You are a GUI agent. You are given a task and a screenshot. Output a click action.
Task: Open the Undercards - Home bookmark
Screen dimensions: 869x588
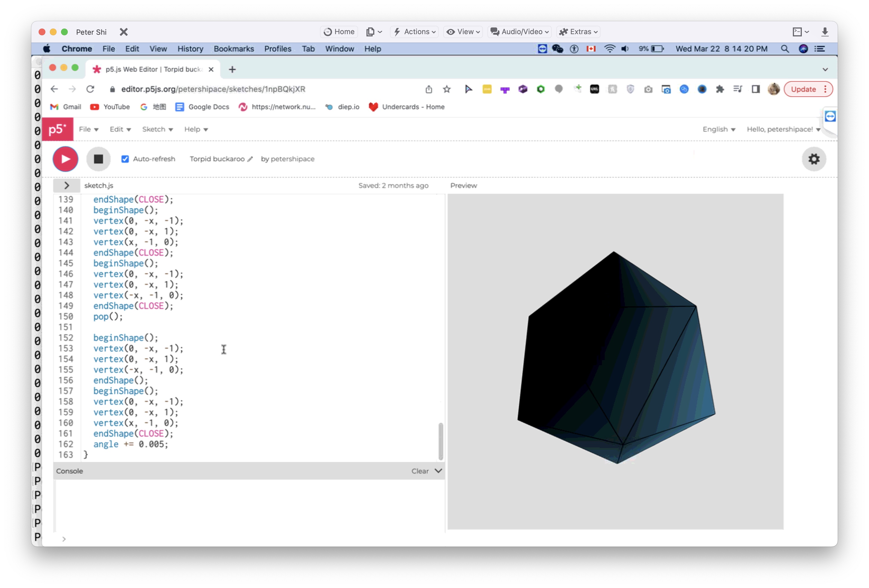(x=407, y=107)
